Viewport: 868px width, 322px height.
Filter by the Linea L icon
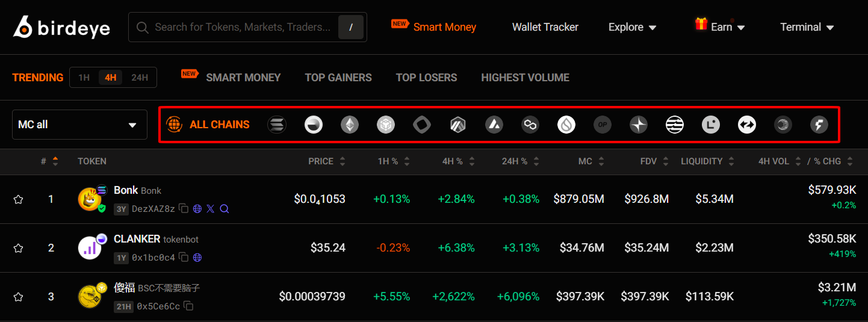coord(711,125)
